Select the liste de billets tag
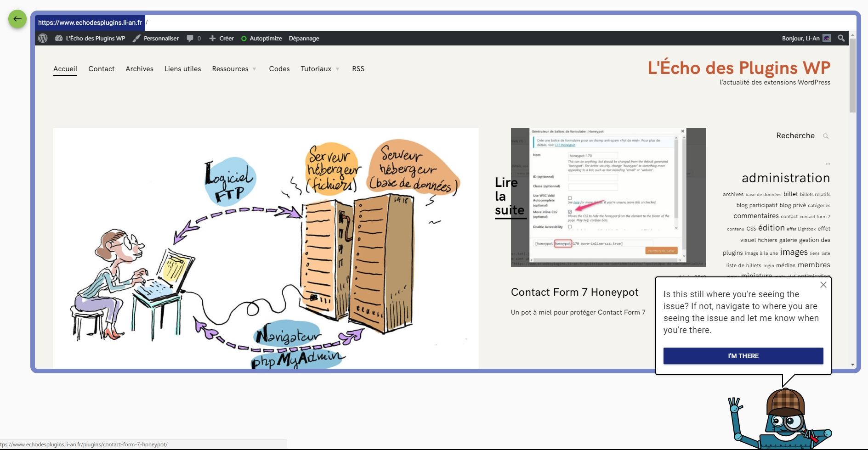Screen dimensions: 868x450 pos(743,265)
